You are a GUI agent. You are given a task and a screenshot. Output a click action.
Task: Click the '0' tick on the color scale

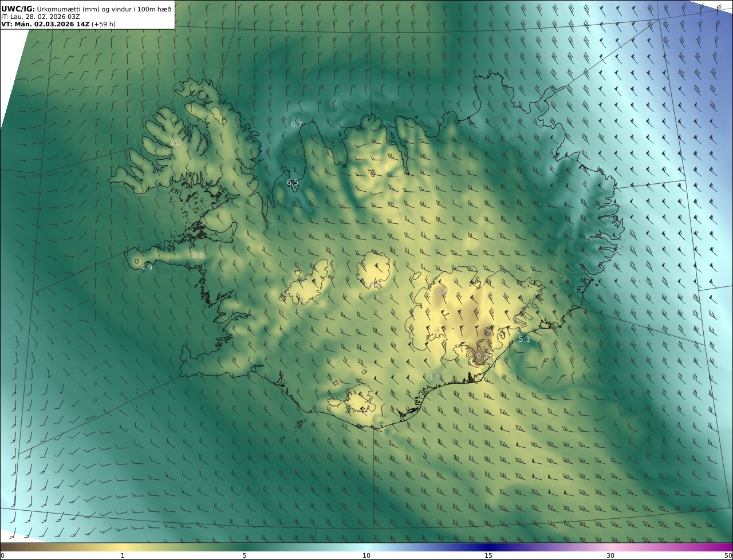point(2,555)
